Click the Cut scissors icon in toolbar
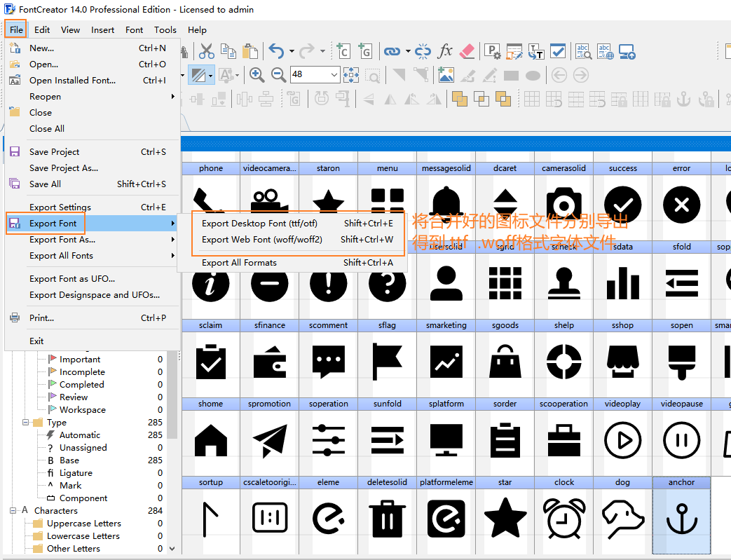This screenshot has width=731, height=560. coord(206,51)
